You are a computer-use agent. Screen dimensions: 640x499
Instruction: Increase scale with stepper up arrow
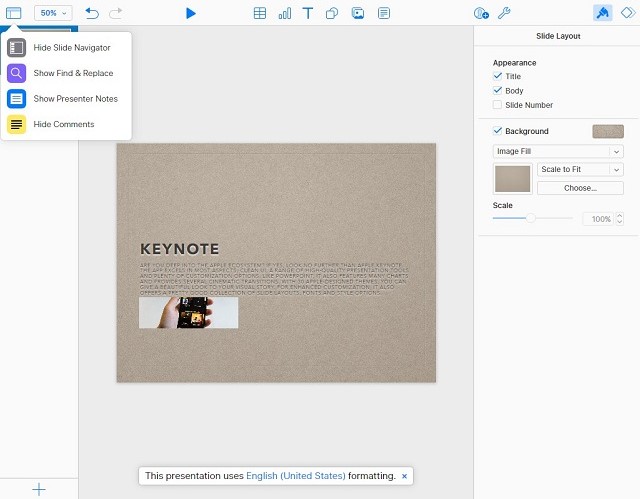(x=620, y=216)
